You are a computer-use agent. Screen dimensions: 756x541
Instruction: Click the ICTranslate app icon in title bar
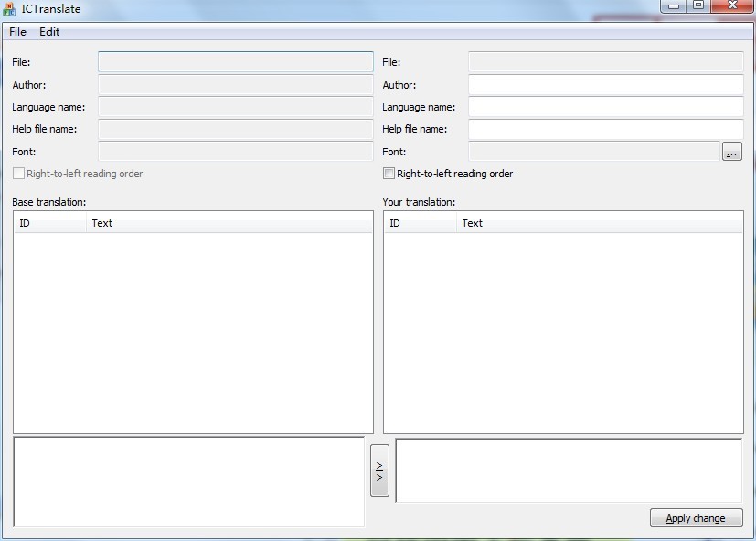[10, 9]
